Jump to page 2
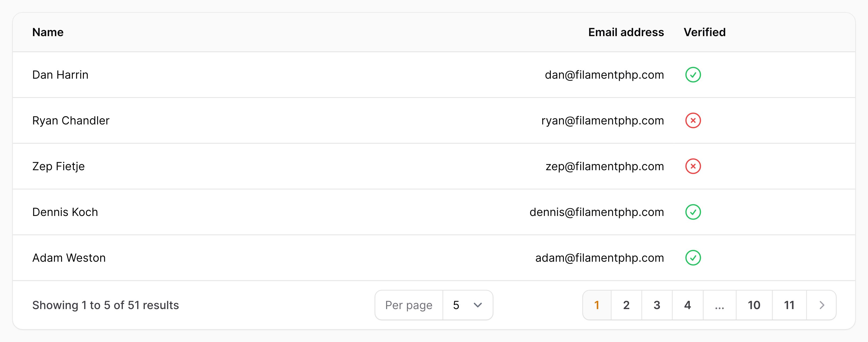 (x=626, y=305)
